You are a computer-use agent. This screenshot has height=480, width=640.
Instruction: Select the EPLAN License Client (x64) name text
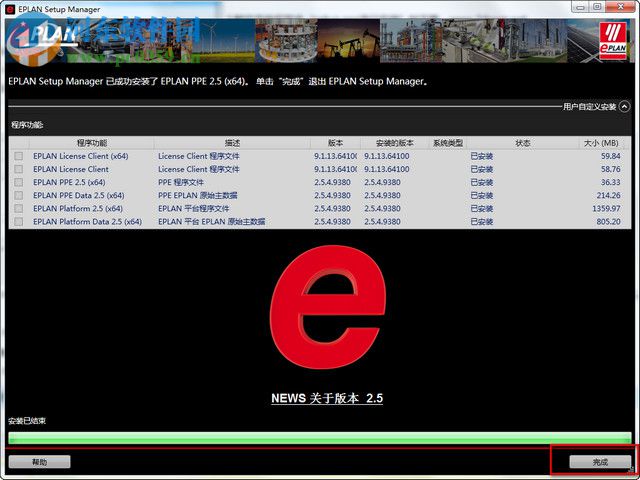tap(81, 156)
